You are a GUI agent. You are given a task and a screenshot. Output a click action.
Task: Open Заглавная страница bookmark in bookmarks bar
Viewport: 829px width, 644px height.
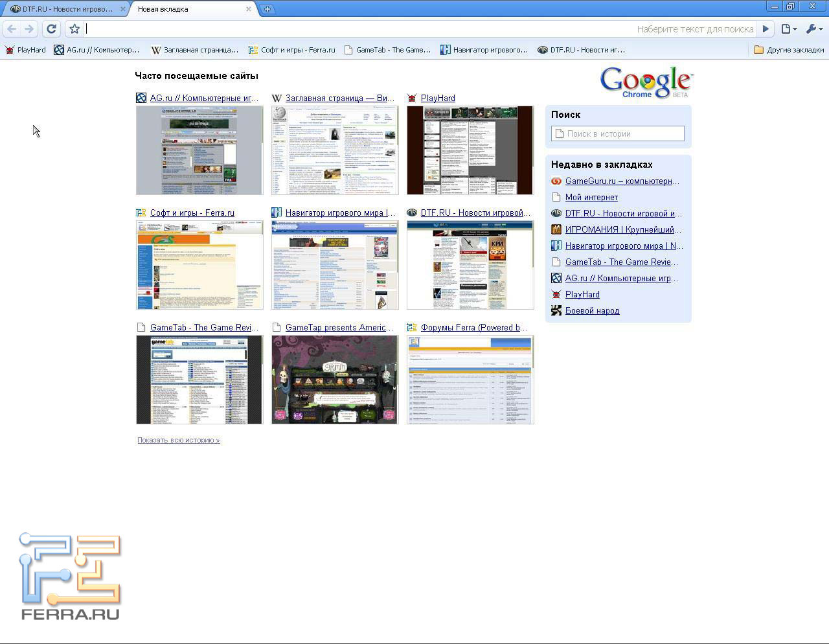point(194,50)
